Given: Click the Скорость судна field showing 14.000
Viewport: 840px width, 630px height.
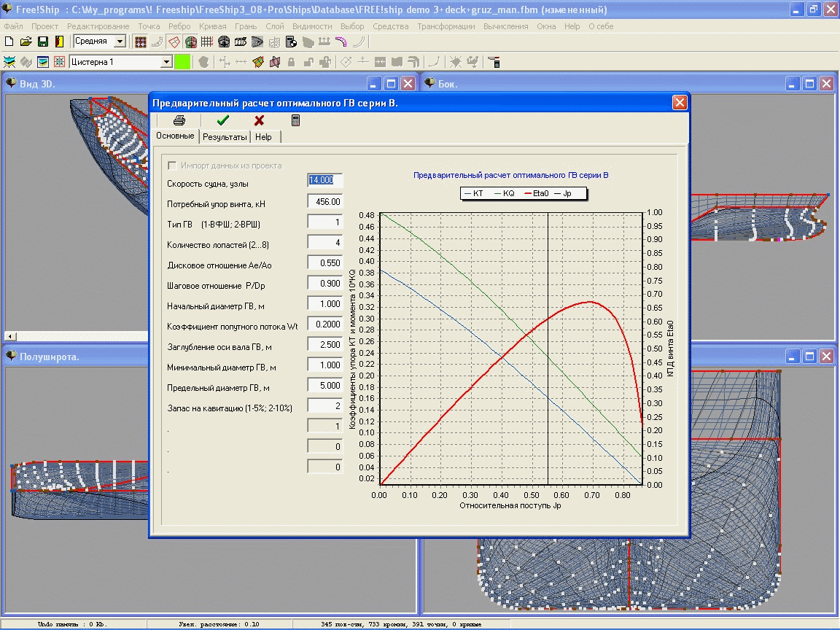Looking at the screenshot, I should coord(325,181).
